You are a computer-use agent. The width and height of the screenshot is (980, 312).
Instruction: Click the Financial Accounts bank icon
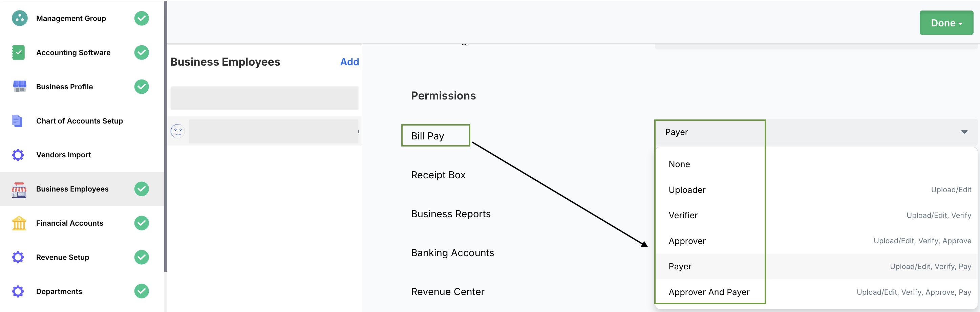[19, 223]
